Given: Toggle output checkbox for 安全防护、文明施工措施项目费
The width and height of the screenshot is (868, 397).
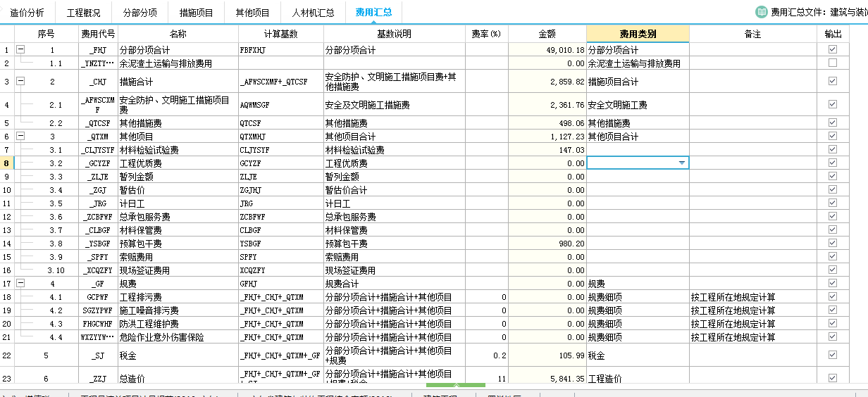Looking at the screenshot, I should point(833,105).
